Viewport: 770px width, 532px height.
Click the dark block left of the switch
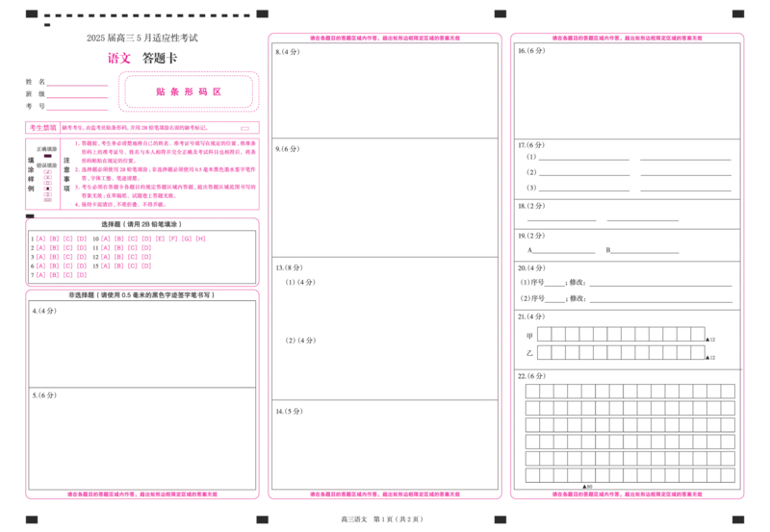35,93
